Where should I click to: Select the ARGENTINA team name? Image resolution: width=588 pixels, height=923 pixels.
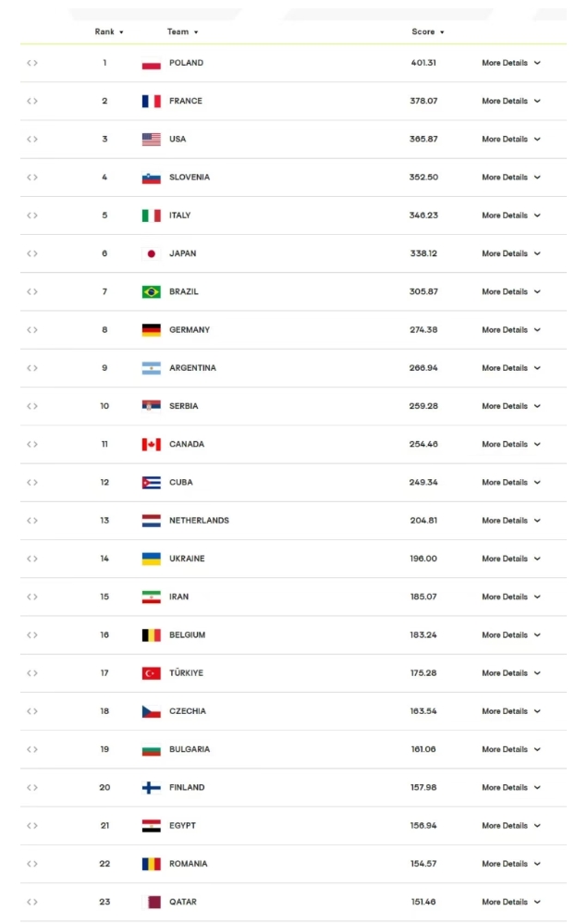(x=192, y=368)
